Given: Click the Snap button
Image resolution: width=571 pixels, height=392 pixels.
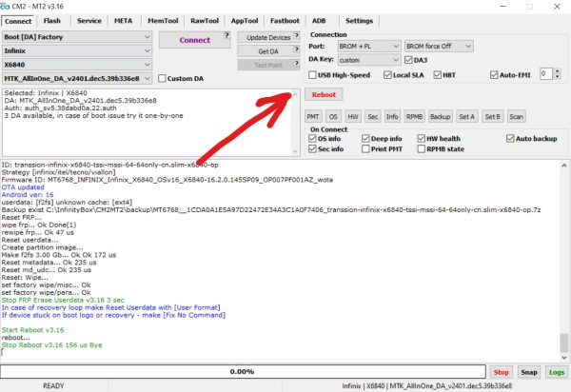Looking at the screenshot, I should [x=529, y=372].
